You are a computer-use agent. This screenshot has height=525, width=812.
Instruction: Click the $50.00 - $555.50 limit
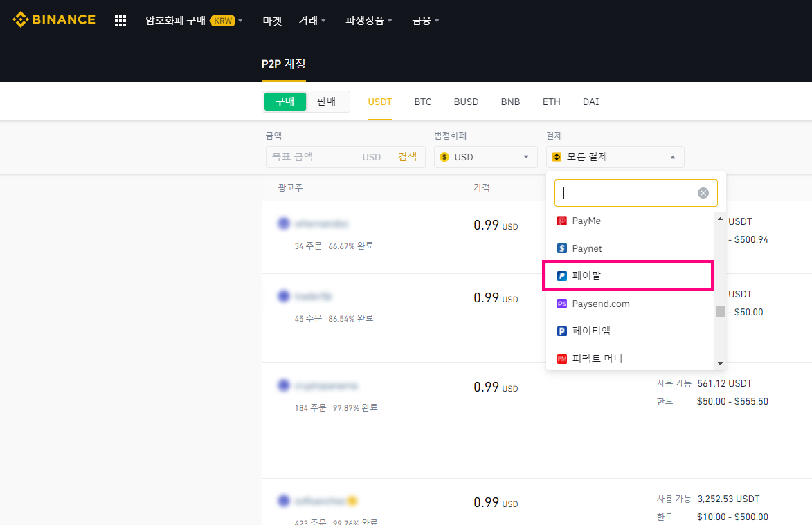732,401
